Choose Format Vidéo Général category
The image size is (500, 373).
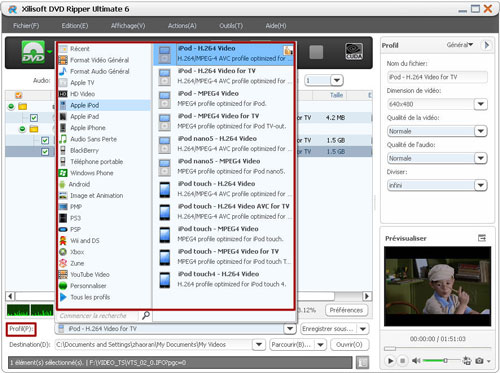(99, 60)
